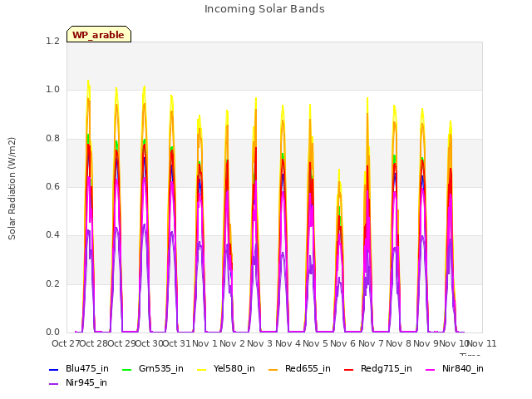
Task: Click the Nov 6 x-axis date label
Action: 343,343
